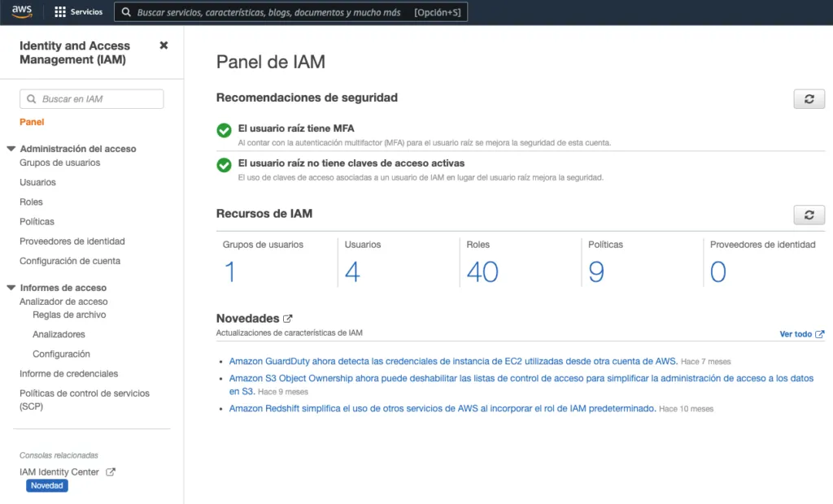Open the Amazon Redshift news article link
This screenshot has height=504, width=833.
(x=443, y=408)
